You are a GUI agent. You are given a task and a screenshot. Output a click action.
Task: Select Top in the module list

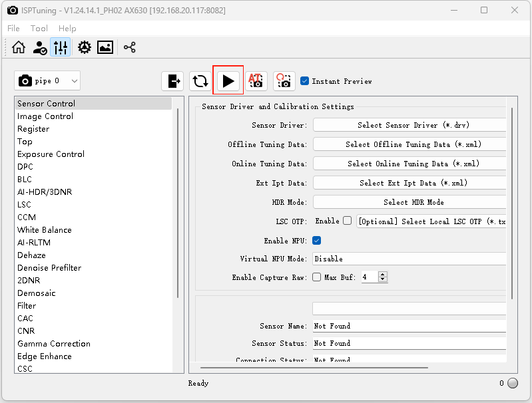tap(93, 142)
